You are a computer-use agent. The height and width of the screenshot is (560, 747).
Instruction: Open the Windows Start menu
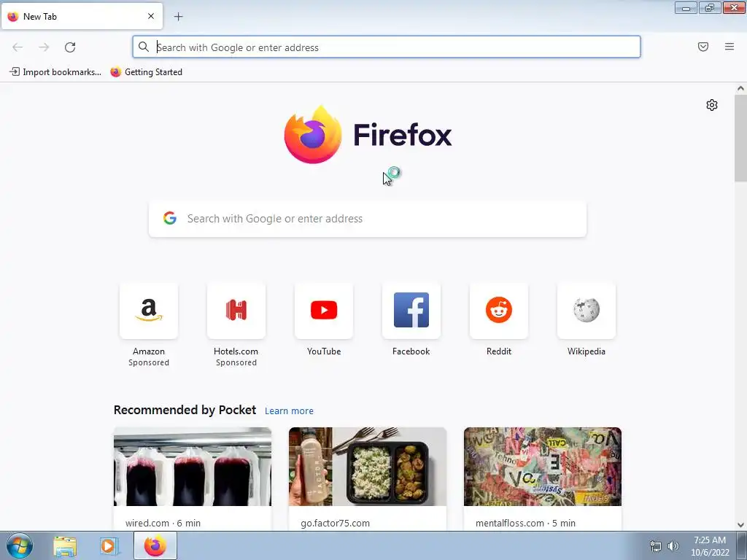point(20,545)
